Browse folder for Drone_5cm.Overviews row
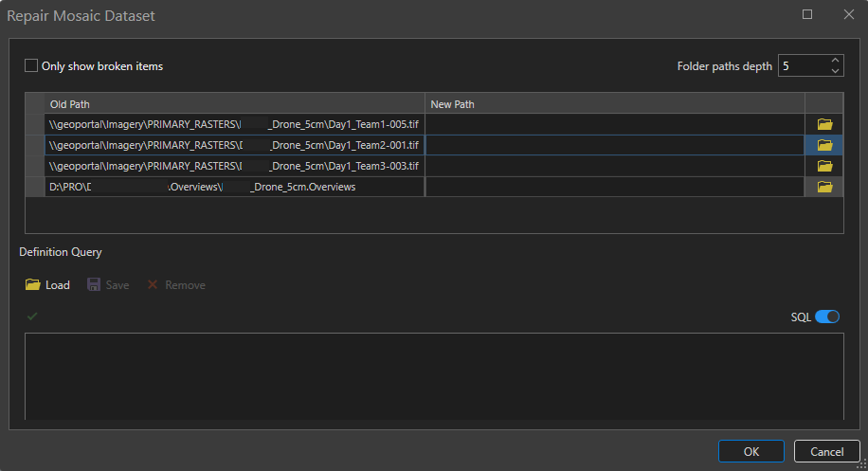This screenshot has height=471, width=868. coord(824,187)
